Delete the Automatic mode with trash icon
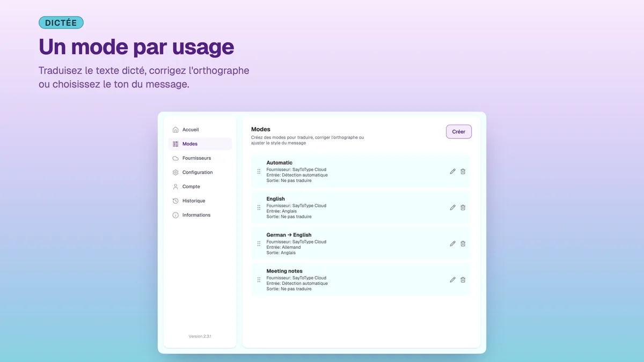This screenshot has width=644, height=362. pos(463,172)
